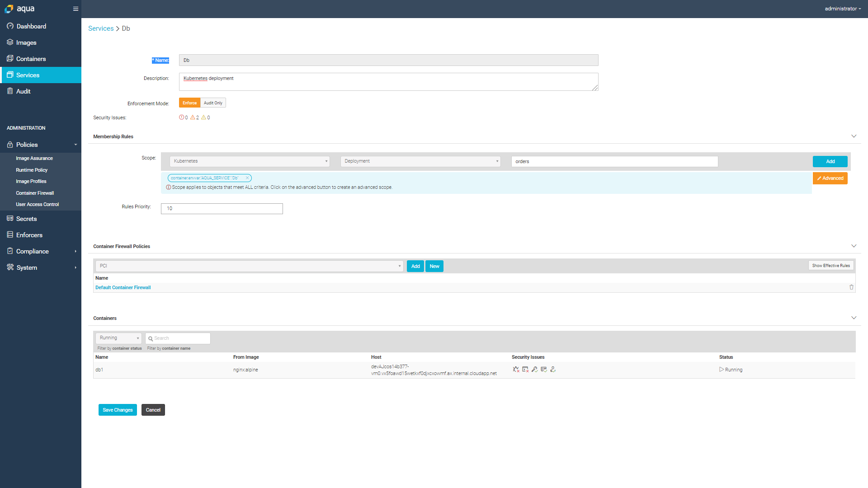The image size is (868, 488).
Task: Collapse the Membership Rules section
Action: [x=854, y=136]
